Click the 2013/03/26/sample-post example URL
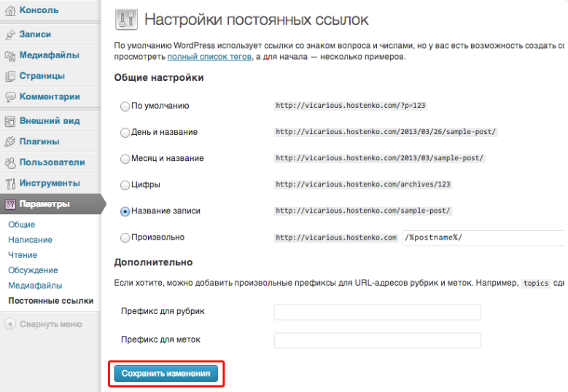 [386, 132]
